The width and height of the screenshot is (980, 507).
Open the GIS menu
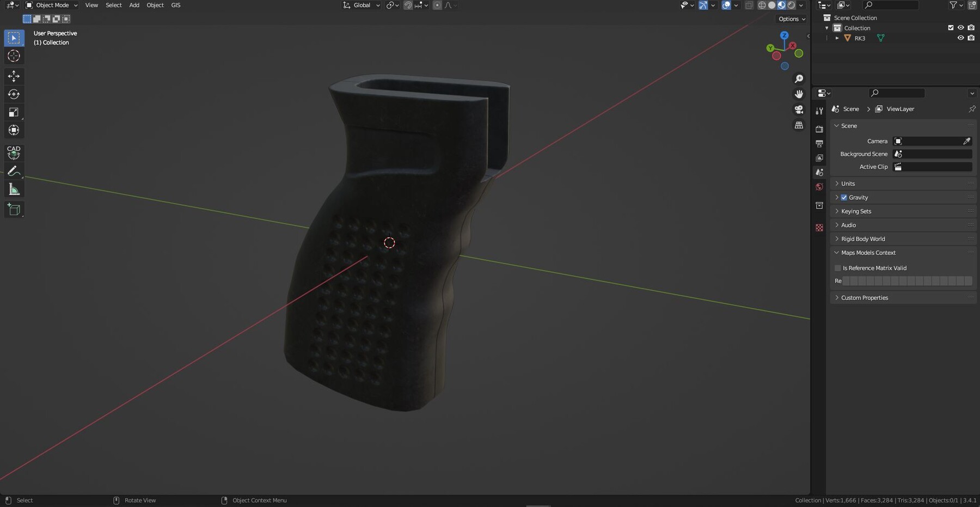coord(175,5)
